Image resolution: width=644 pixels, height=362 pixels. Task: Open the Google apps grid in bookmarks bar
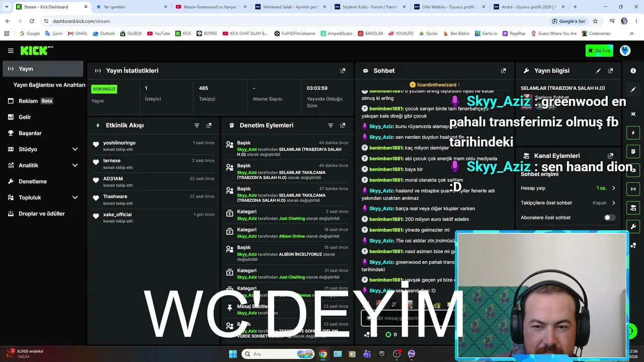click(x=7, y=34)
